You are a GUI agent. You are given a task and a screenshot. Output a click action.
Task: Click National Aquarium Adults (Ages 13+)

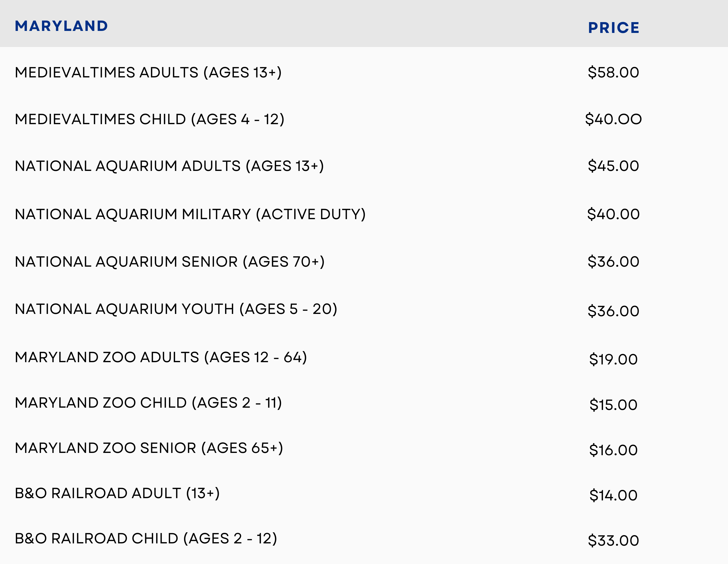tap(169, 166)
